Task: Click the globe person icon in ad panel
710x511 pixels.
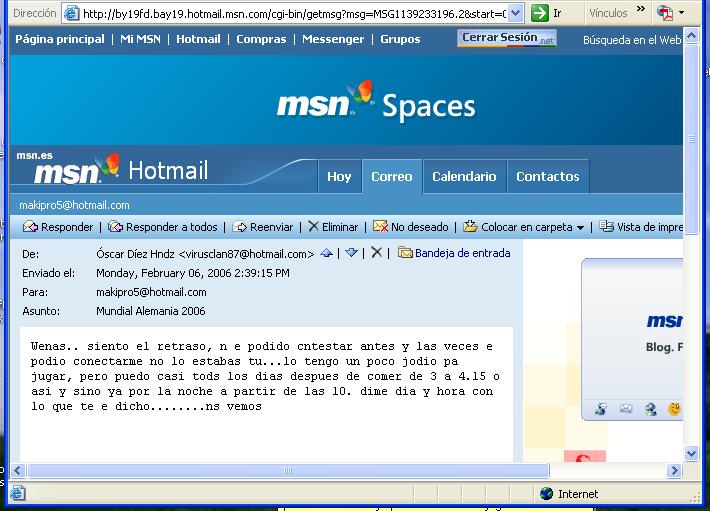Action: click(651, 409)
